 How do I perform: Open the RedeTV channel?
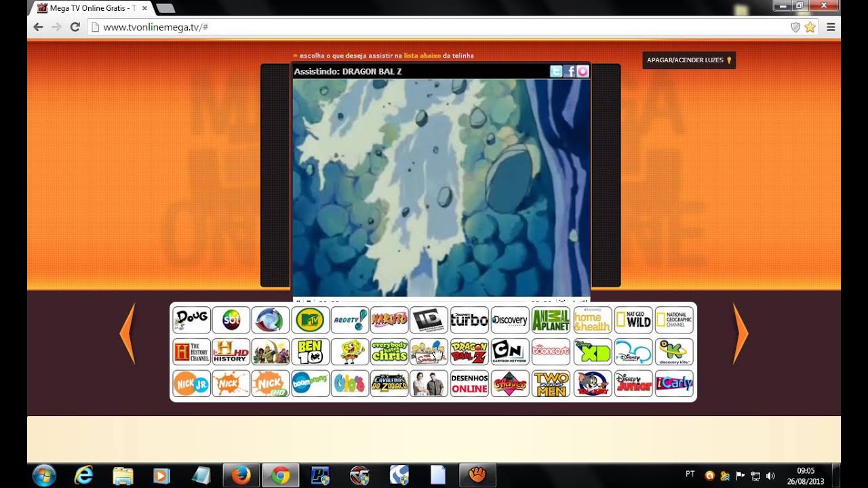pos(350,320)
